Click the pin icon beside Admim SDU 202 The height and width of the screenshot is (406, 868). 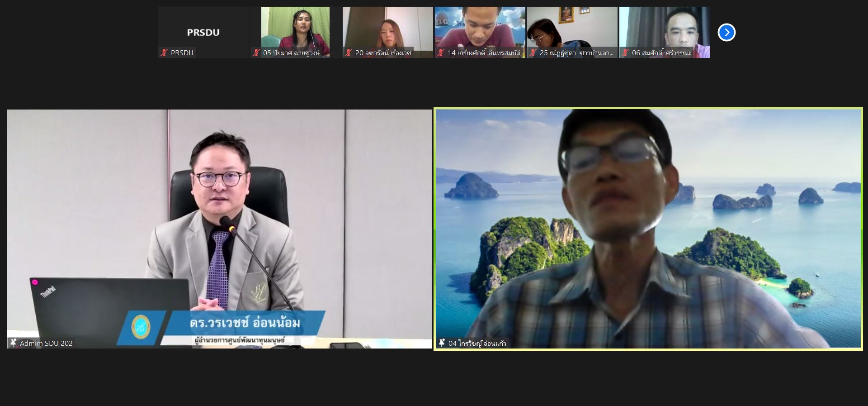[13, 343]
